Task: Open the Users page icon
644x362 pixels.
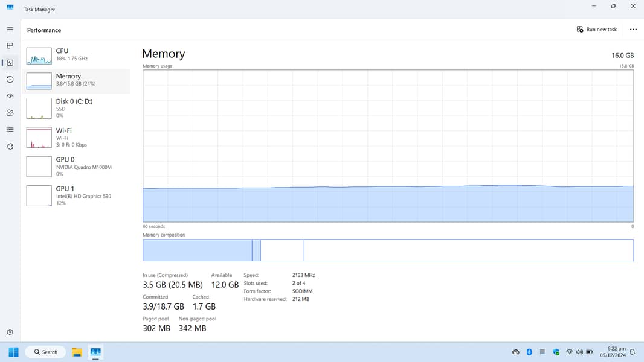Action: pyautogui.click(x=10, y=113)
